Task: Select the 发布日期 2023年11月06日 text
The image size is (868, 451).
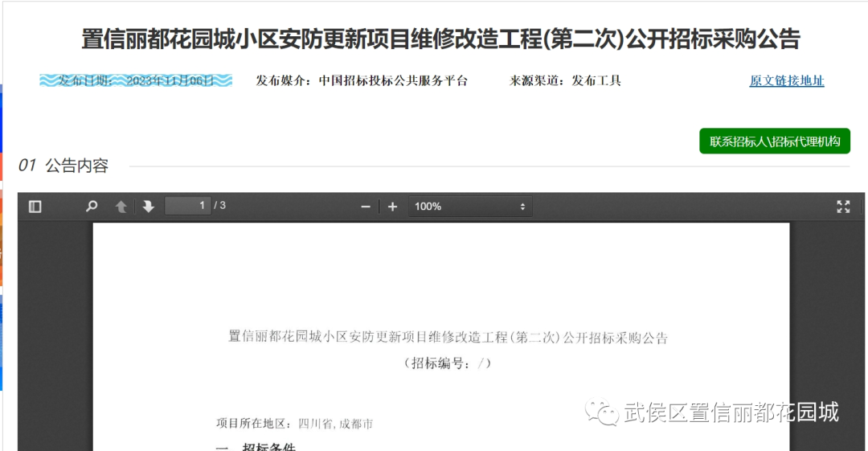Action: (136, 81)
